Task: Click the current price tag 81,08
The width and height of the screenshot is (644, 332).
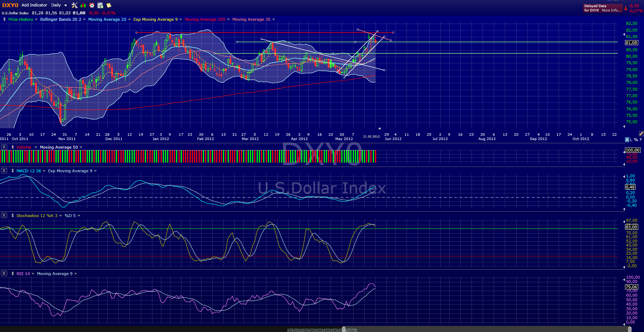Action: click(x=631, y=43)
